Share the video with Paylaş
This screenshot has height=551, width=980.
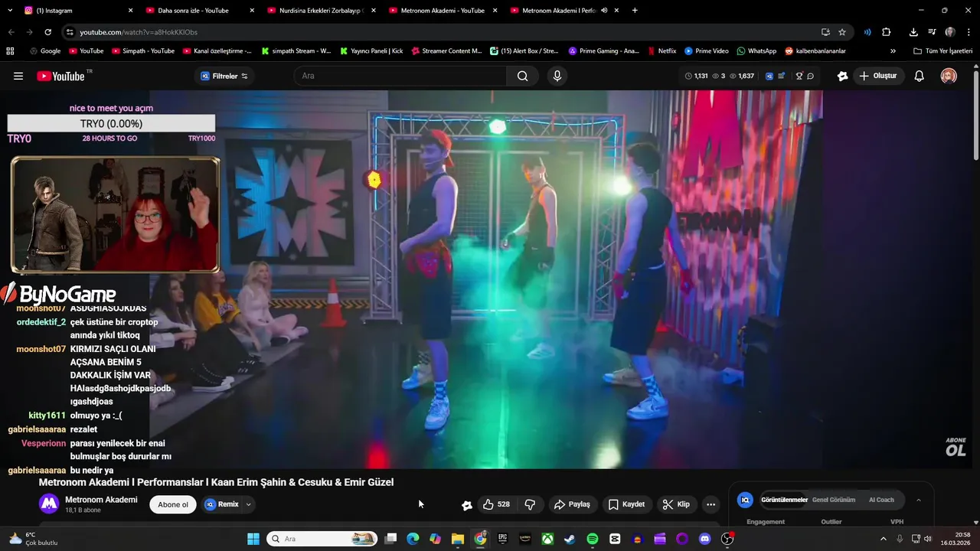pyautogui.click(x=572, y=504)
